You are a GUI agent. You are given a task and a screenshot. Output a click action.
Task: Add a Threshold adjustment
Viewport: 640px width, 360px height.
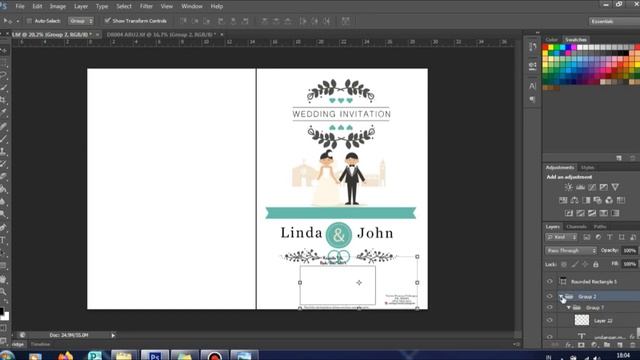592,213
